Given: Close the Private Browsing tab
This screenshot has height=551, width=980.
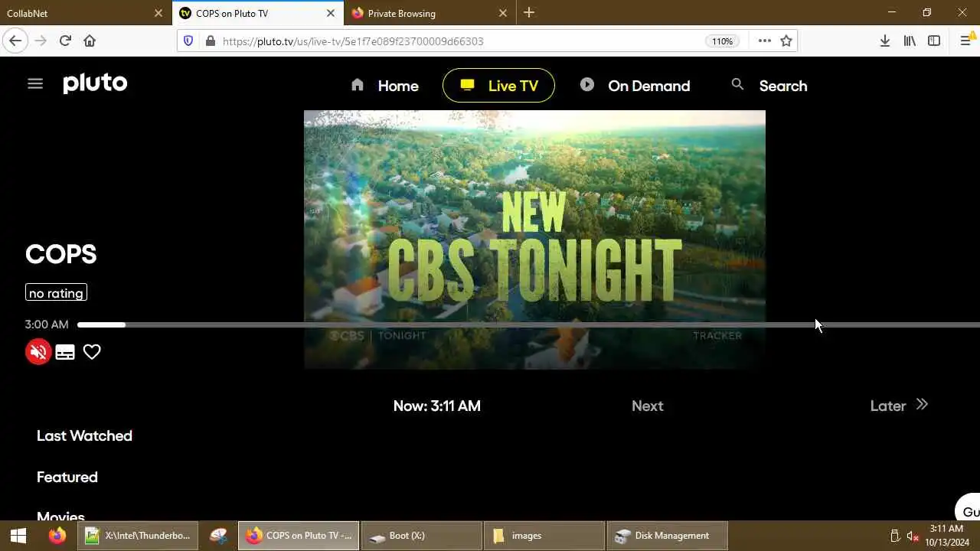Looking at the screenshot, I should click(x=503, y=13).
